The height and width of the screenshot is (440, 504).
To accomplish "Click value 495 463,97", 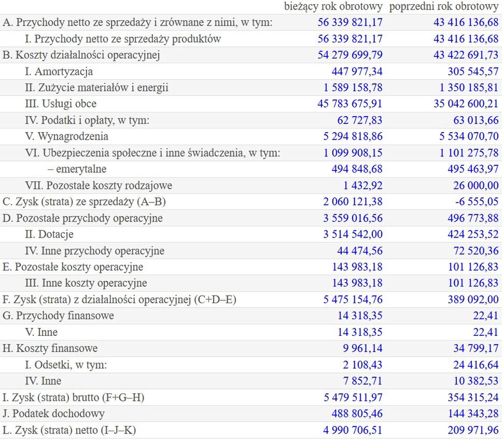I will (473, 169).
